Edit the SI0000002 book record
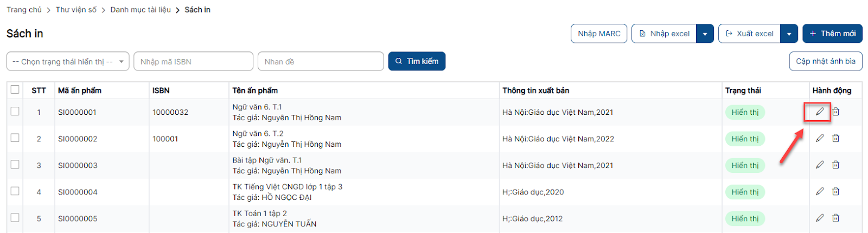 click(820, 138)
